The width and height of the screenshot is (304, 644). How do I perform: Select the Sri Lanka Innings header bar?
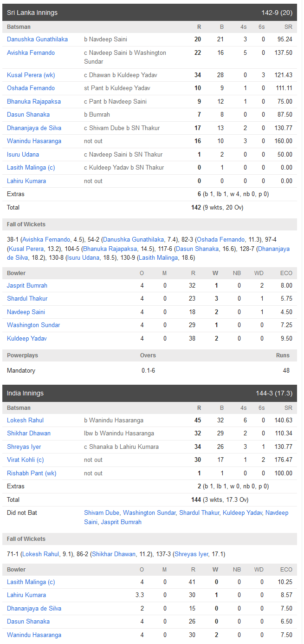(x=149, y=13)
